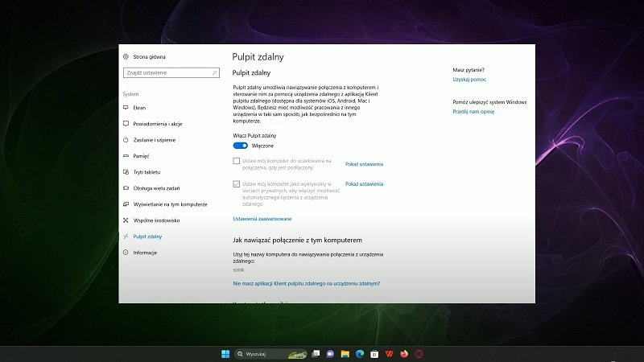
Task: Focus the Znajdź ustawienie search field
Action: tap(171, 72)
